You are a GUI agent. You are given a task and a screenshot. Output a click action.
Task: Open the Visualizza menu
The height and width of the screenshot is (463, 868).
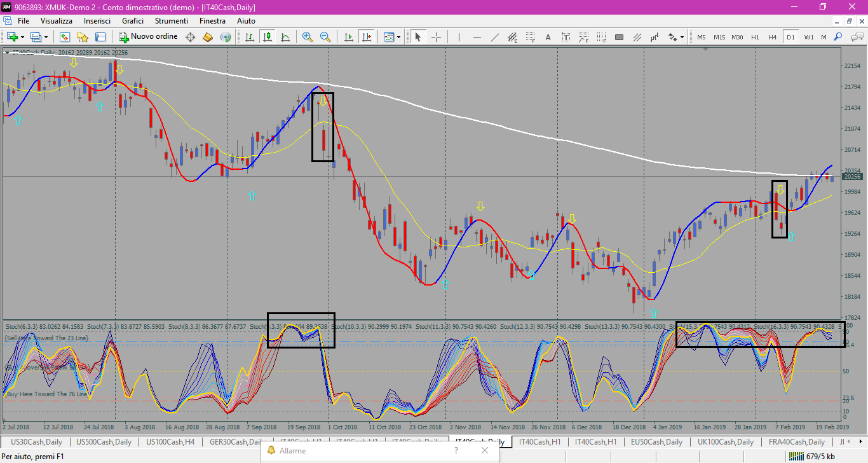click(57, 21)
